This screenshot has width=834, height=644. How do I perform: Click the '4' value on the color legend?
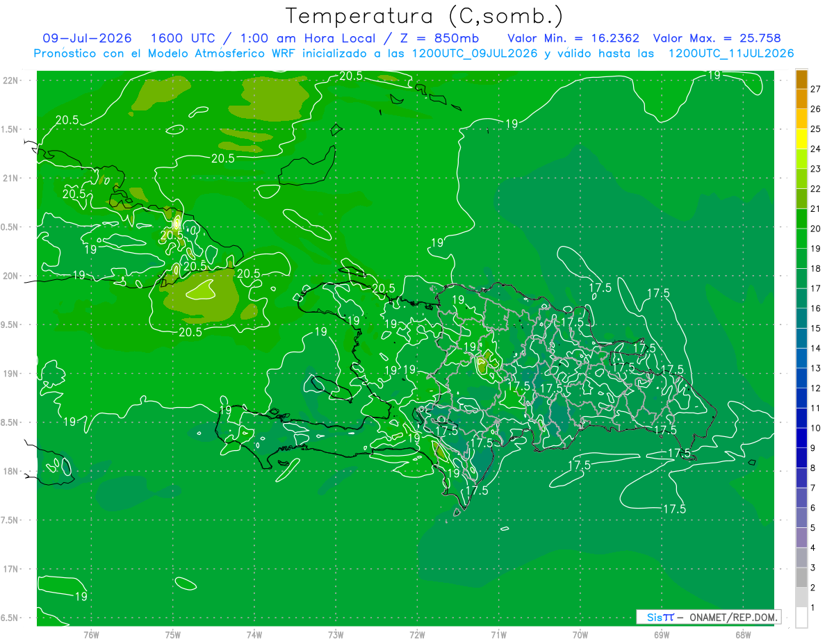(814, 548)
